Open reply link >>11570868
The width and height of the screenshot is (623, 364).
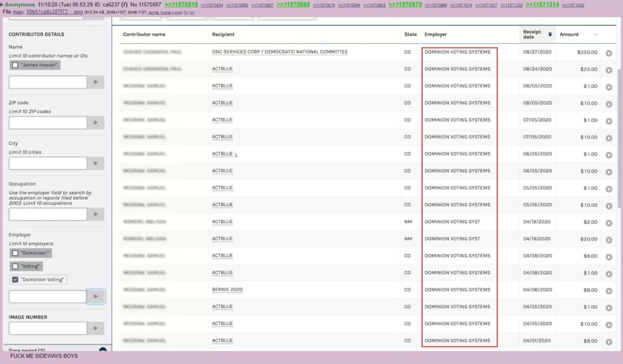pyautogui.click(x=293, y=5)
